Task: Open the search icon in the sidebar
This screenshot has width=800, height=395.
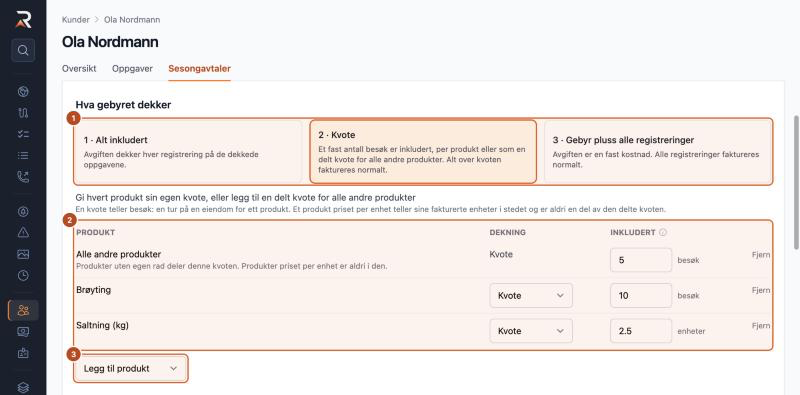Action: [23, 50]
